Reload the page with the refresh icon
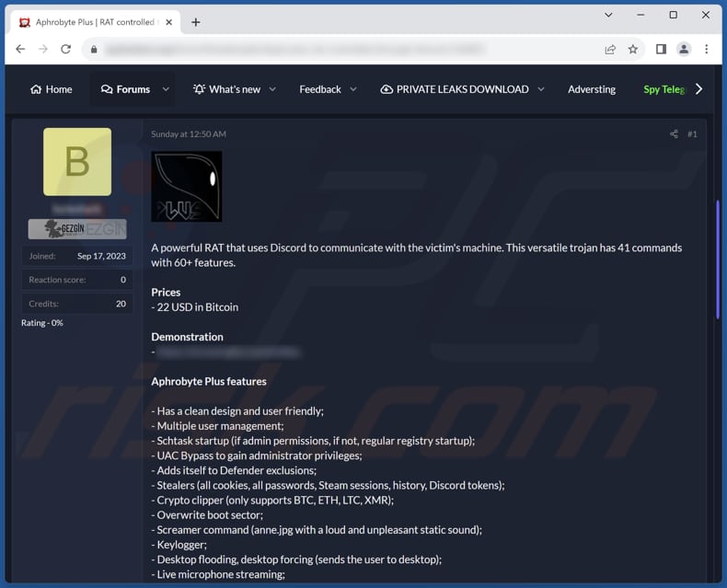This screenshot has height=588, width=727. [x=66, y=49]
